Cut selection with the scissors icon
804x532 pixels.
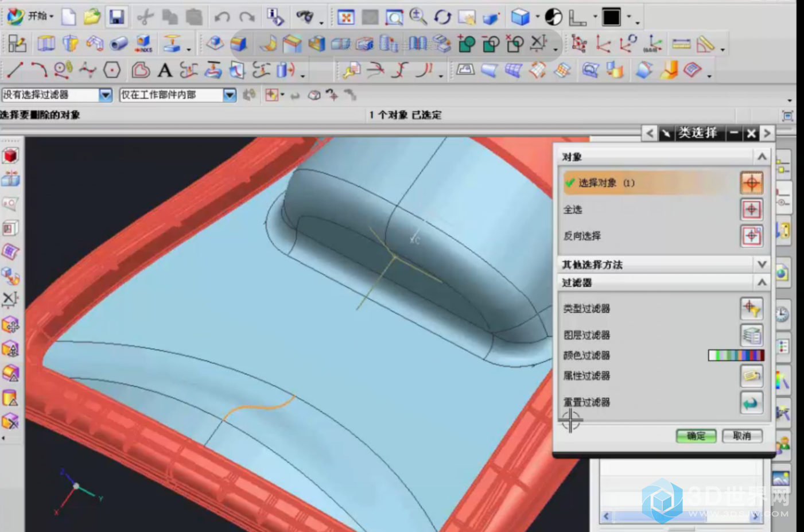(x=146, y=17)
